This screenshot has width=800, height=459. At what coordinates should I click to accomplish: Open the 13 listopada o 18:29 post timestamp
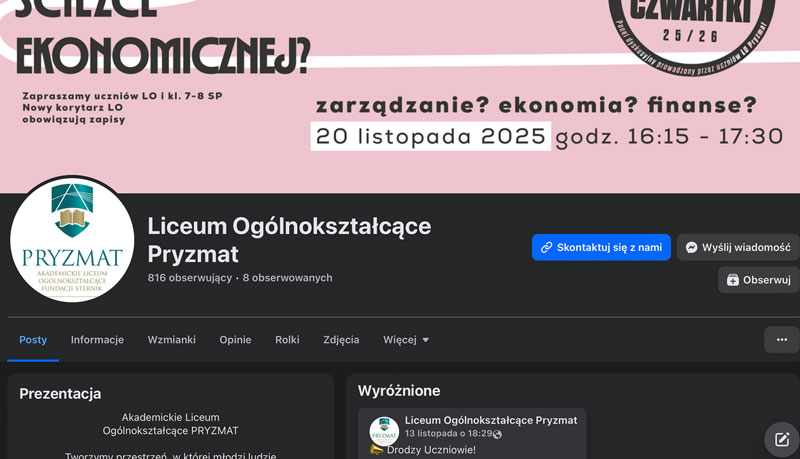click(448, 434)
